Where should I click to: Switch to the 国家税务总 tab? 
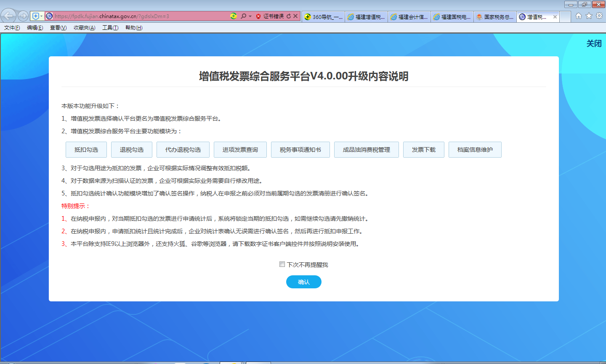(x=495, y=17)
